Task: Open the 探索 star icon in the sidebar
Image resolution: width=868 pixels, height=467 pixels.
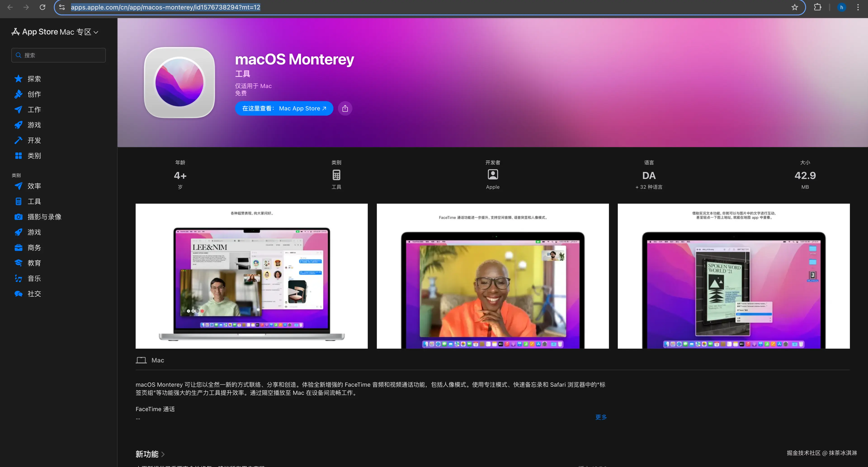Action: (19, 79)
